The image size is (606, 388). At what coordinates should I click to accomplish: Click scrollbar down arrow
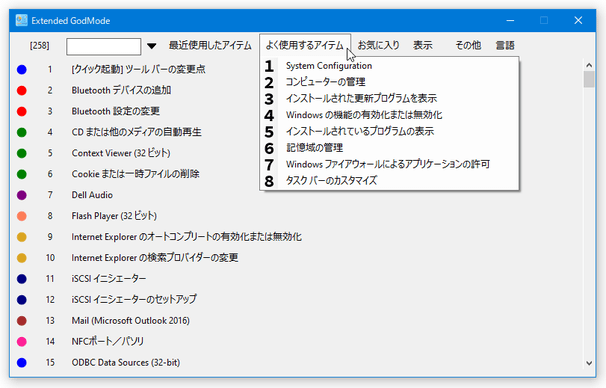(x=589, y=363)
